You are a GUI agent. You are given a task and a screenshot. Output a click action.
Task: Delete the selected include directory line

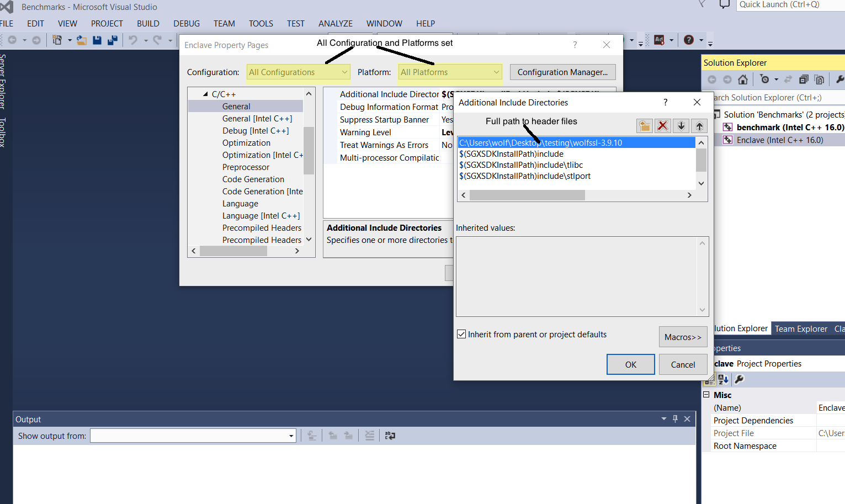pos(663,126)
